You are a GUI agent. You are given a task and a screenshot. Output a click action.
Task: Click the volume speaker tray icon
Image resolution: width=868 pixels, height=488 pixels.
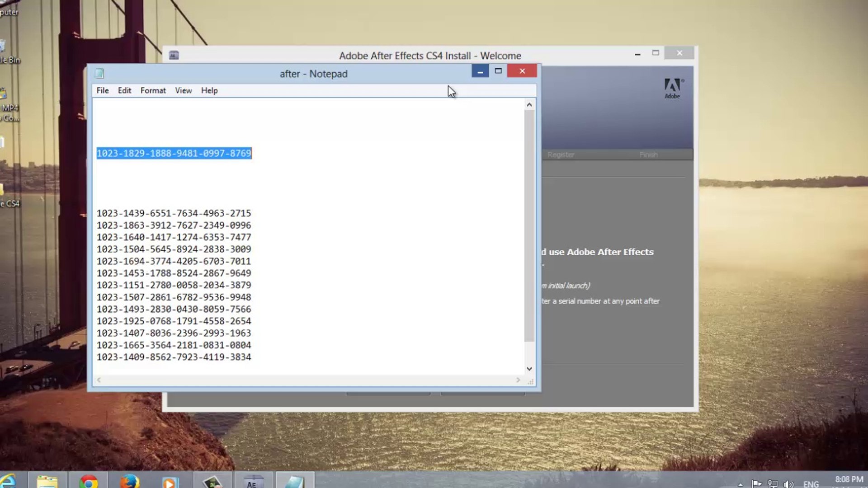(x=789, y=484)
